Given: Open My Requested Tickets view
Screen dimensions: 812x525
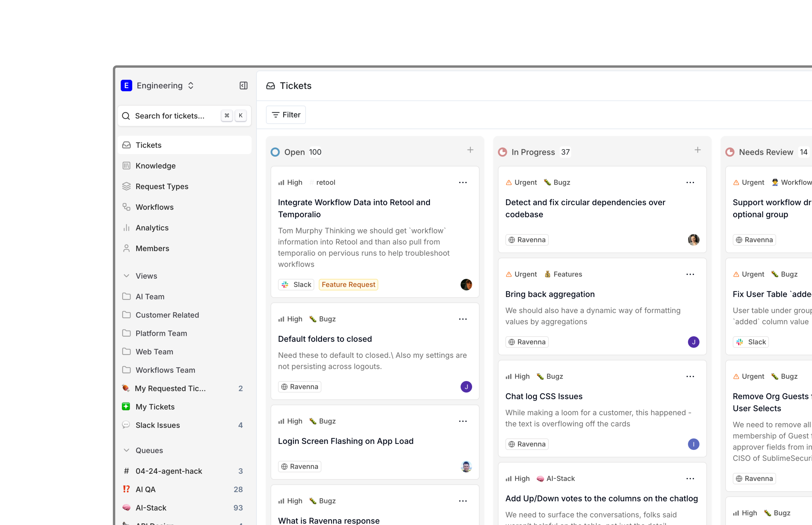Looking at the screenshot, I should pos(185,389).
